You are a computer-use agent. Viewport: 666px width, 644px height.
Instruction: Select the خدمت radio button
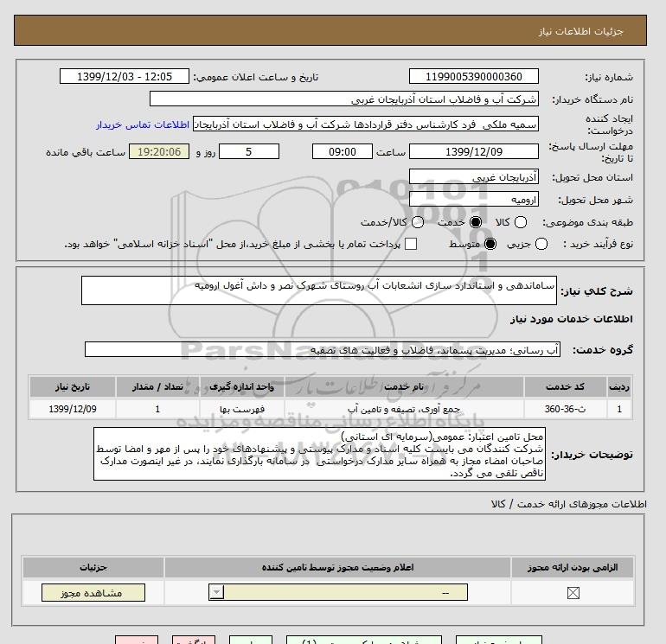[x=476, y=222]
